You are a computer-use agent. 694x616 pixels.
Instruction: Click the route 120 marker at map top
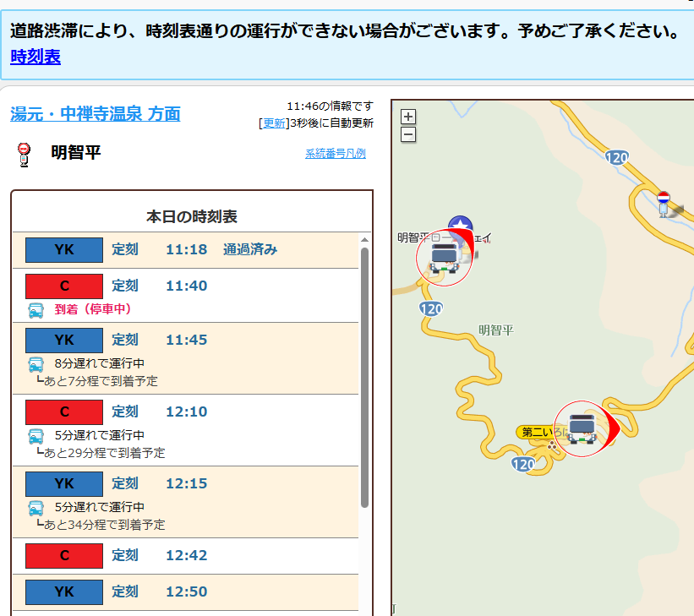pos(617,158)
